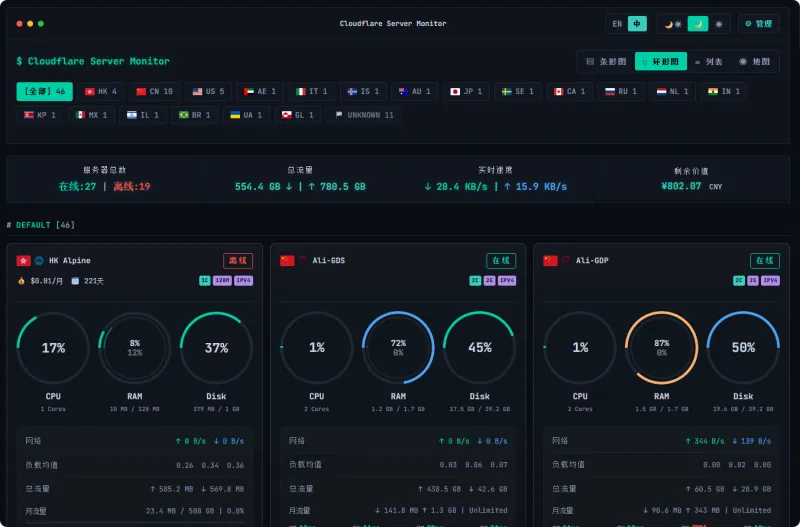Click HK Alpine CPU 17% ring gauge
Viewport: 800px width, 527px height.
click(53, 347)
